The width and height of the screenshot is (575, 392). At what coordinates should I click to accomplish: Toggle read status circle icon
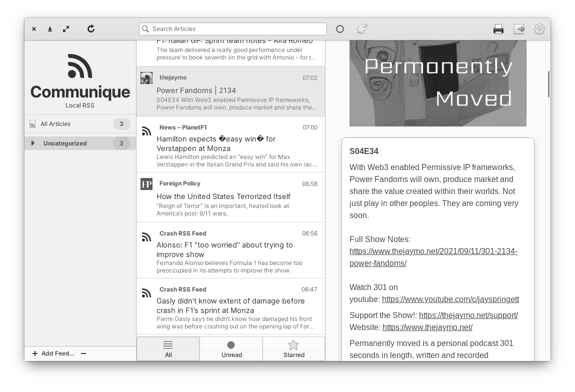340,29
